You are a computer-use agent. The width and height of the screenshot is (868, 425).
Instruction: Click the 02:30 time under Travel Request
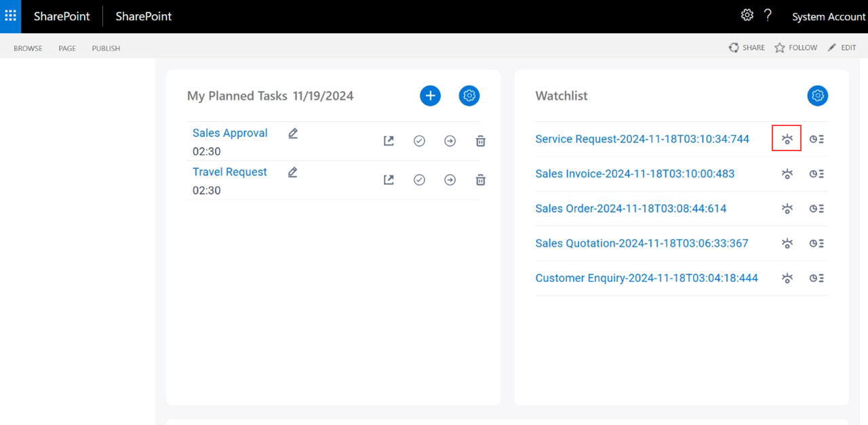[207, 190]
